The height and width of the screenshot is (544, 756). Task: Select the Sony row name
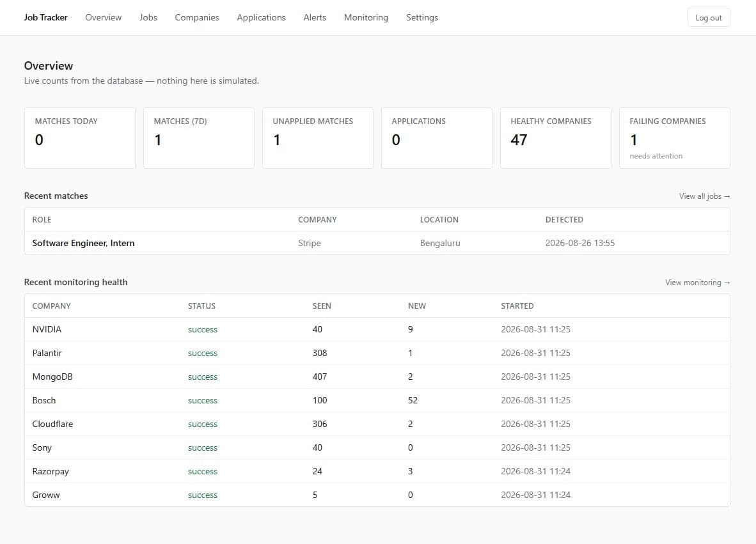pos(42,447)
